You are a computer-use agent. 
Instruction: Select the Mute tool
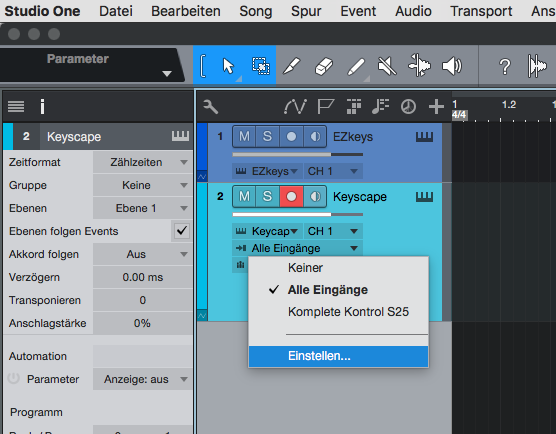click(387, 66)
